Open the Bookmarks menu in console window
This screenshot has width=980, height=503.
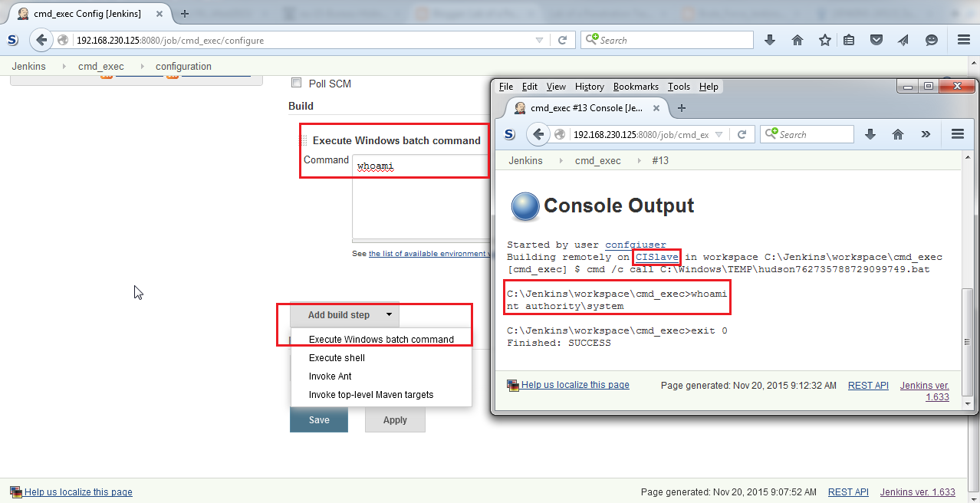coord(635,87)
